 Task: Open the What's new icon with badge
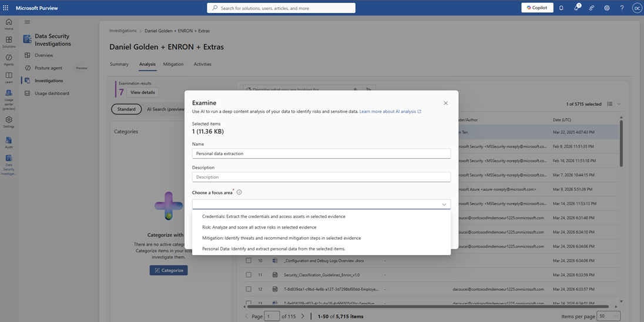click(576, 8)
